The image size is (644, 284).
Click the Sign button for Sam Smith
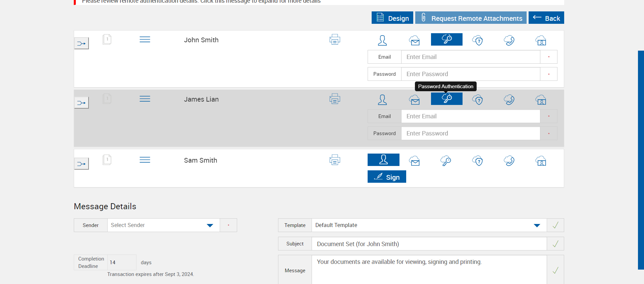(x=387, y=177)
